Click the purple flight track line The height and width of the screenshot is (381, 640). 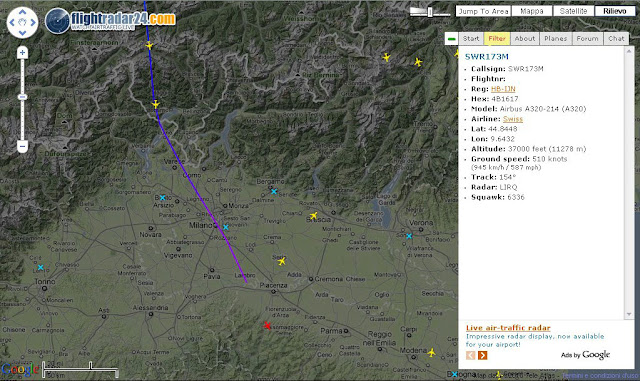click(x=202, y=202)
